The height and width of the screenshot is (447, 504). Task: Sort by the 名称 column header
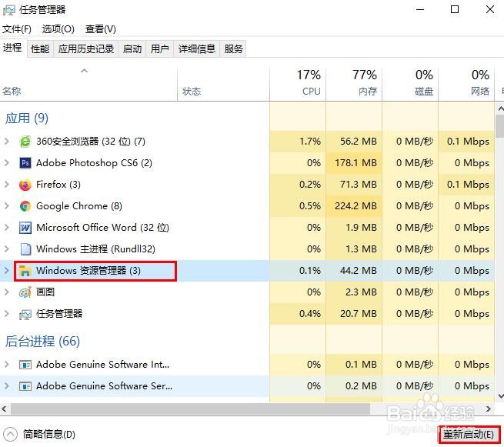pos(88,85)
